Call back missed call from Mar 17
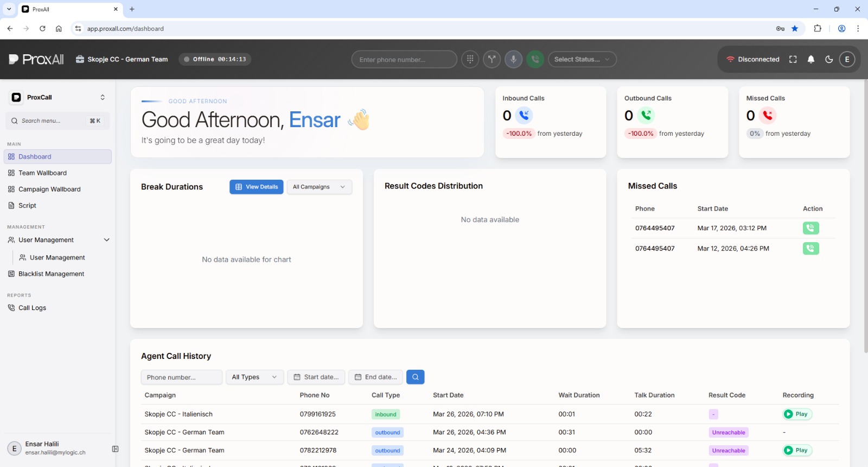This screenshot has height=467, width=868. [x=810, y=228]
